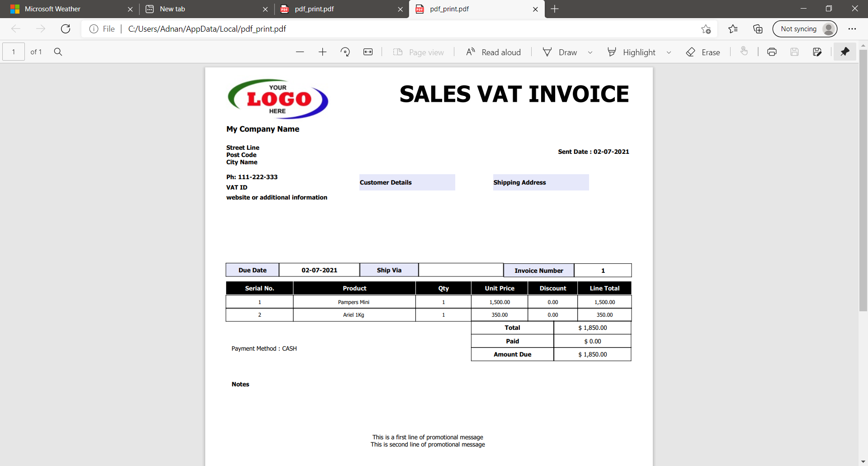Open the PDF search magnifier
The width and height of the screenshot is (868, 466).
click(58, 52)
